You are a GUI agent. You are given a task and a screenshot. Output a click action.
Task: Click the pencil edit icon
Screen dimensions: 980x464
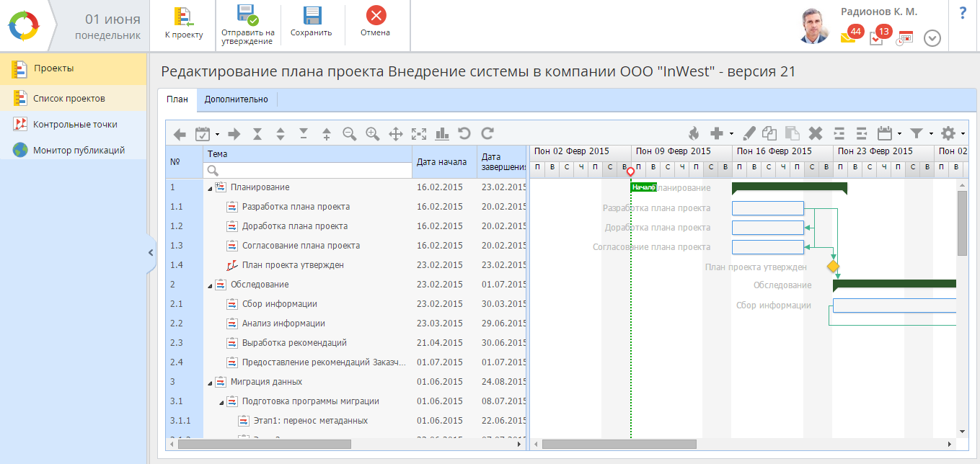click(x=749, y=133)
